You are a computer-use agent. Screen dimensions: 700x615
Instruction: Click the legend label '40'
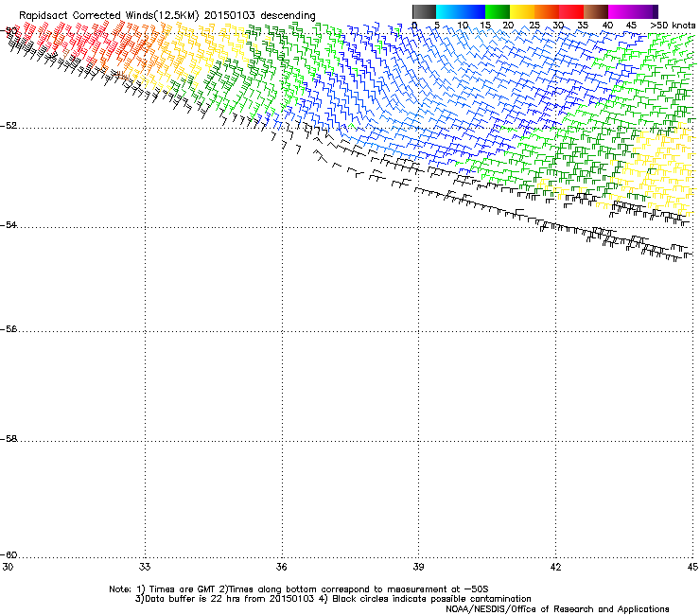607,26
